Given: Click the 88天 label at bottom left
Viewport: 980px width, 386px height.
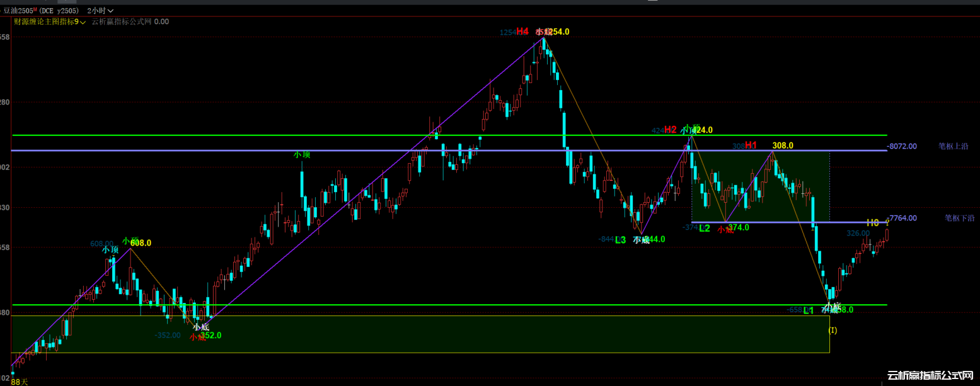Looking at the screenshot, I should click(x=20, y=382).
